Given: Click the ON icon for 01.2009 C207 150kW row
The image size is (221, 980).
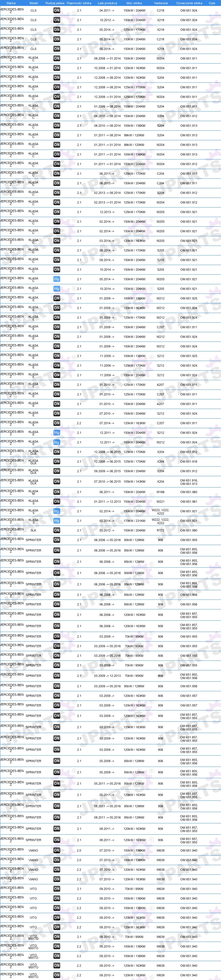Looking at the screenshot, I should coord(57,327).
